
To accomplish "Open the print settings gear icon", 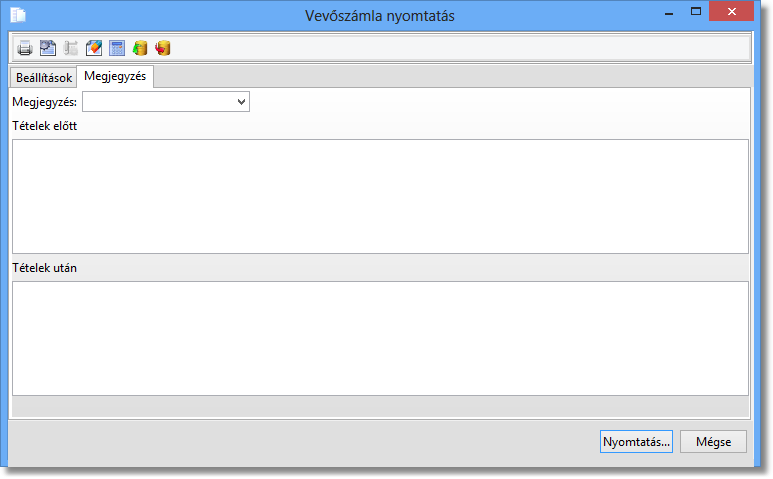I will pos(48,48).
